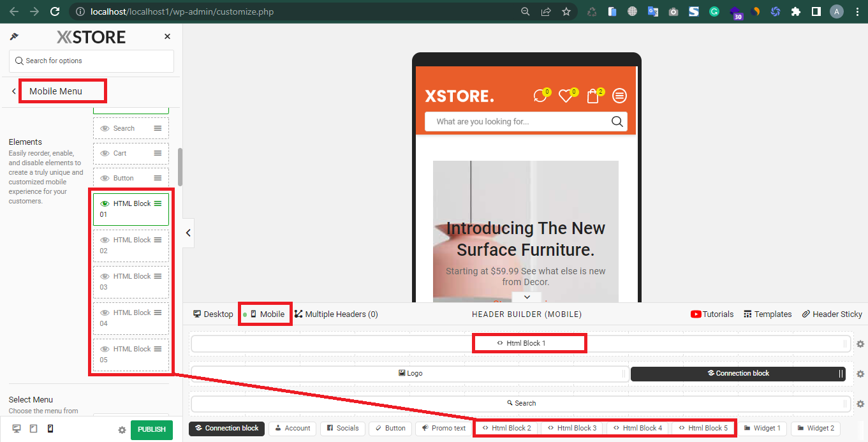Switch header builder to Mobile tab

pos(267,314)
